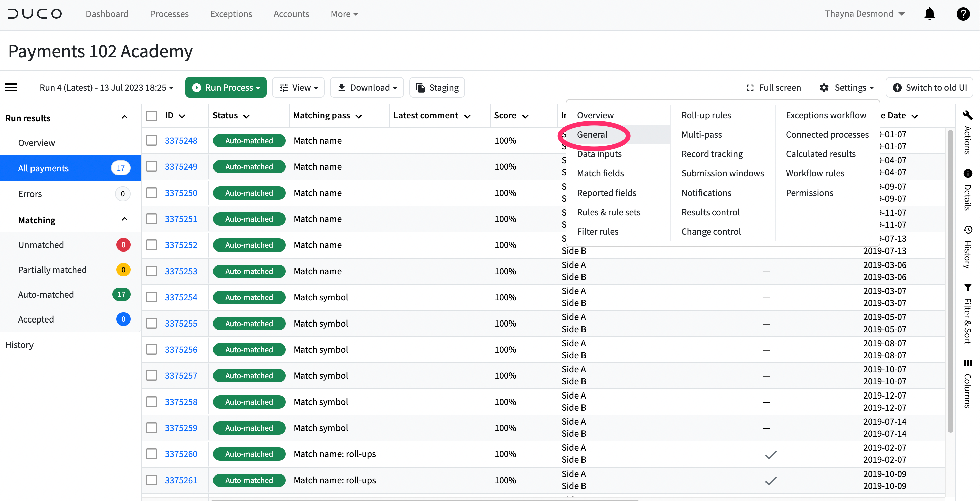Click the vertical table scrollbar

(x=950, y=281)
